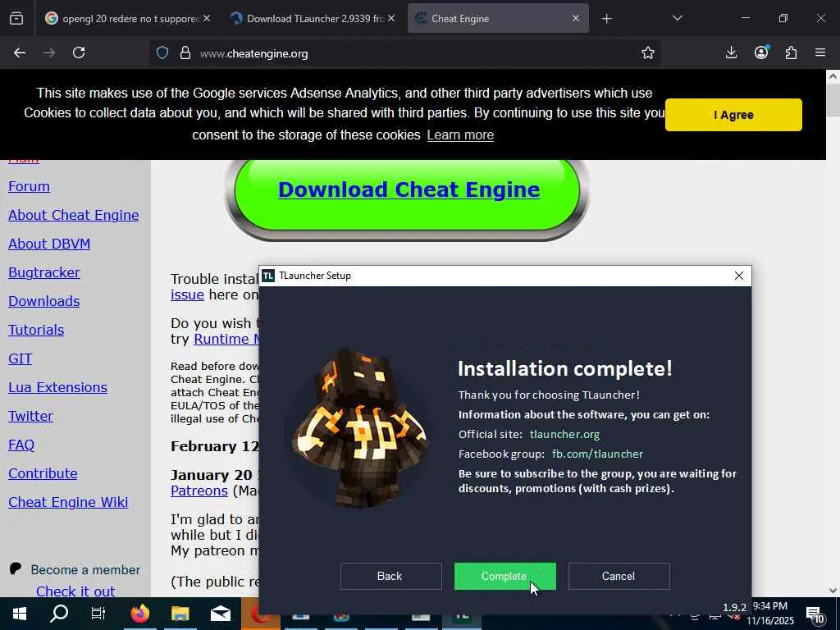Open the About DBVM link

(x=49, y=244)
